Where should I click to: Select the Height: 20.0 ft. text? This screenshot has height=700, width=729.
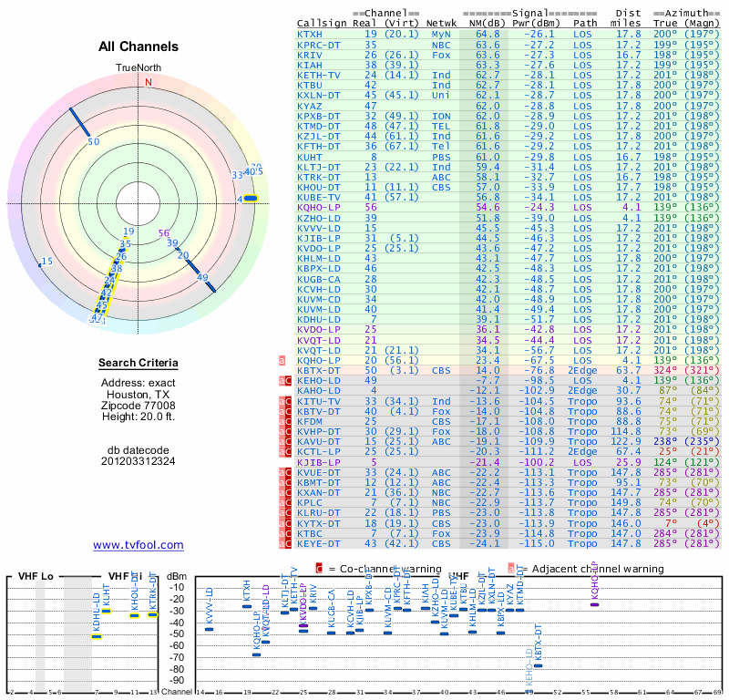139,417
